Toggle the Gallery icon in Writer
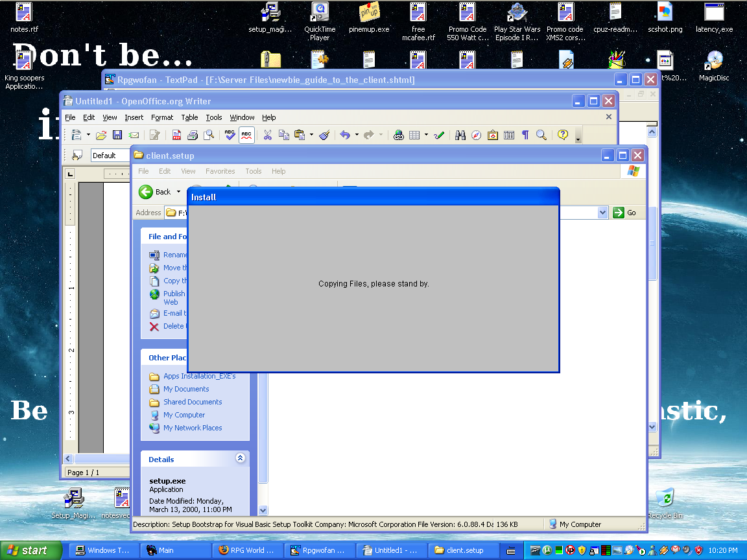This screenshot has width=747, height=560. pos(493,135)
